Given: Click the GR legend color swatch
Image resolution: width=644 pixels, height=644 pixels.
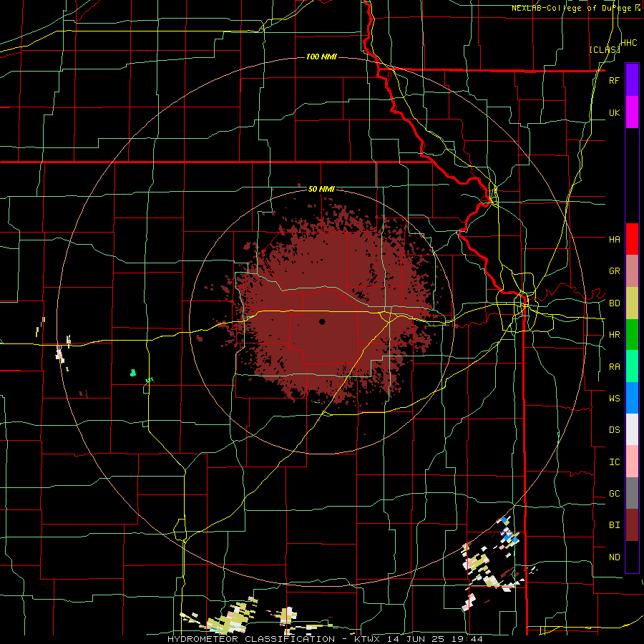Looking at the screenshot, I should tap(632, 271).
